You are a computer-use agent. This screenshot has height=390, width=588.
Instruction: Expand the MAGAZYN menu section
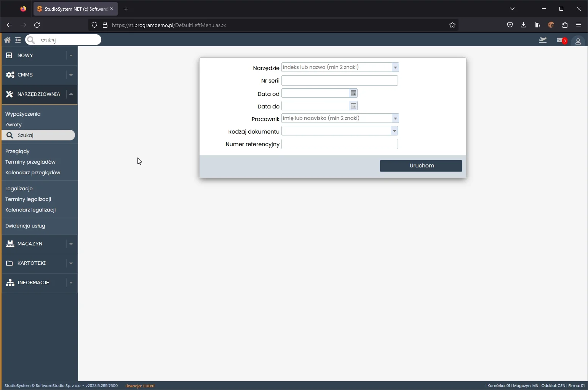tap(71, 244)
